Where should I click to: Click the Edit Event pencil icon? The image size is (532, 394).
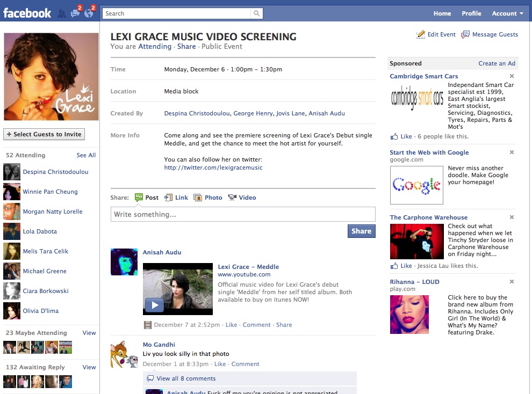click(421, 34)
